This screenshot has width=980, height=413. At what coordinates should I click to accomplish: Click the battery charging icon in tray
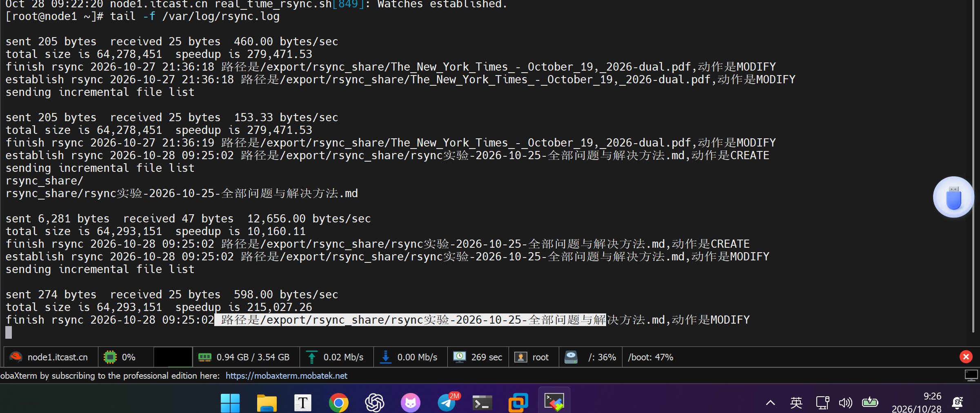pos(870,402)
